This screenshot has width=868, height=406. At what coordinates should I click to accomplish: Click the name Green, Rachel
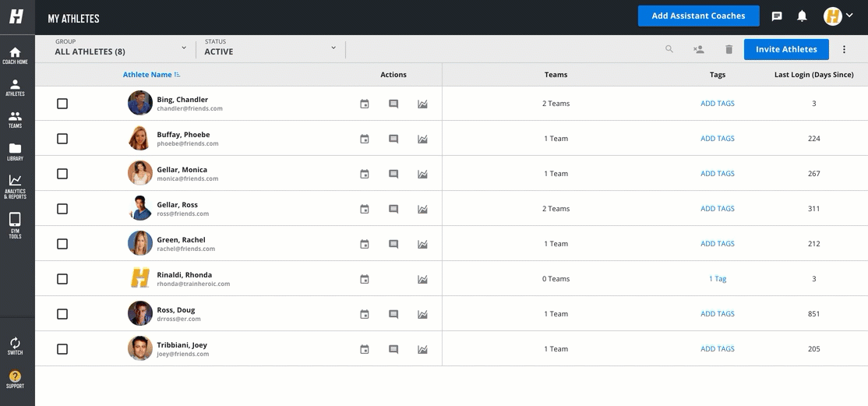(x=181, y=240)
